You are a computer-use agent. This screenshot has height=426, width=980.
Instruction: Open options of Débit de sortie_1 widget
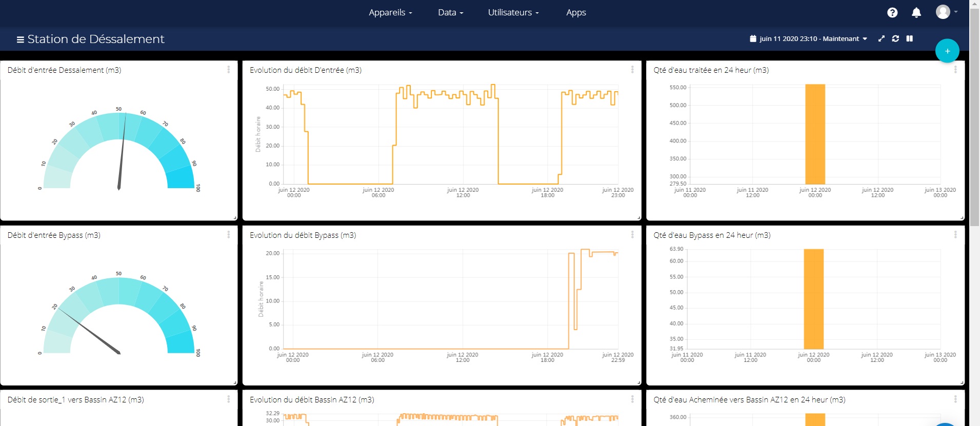tap(229, 399)
